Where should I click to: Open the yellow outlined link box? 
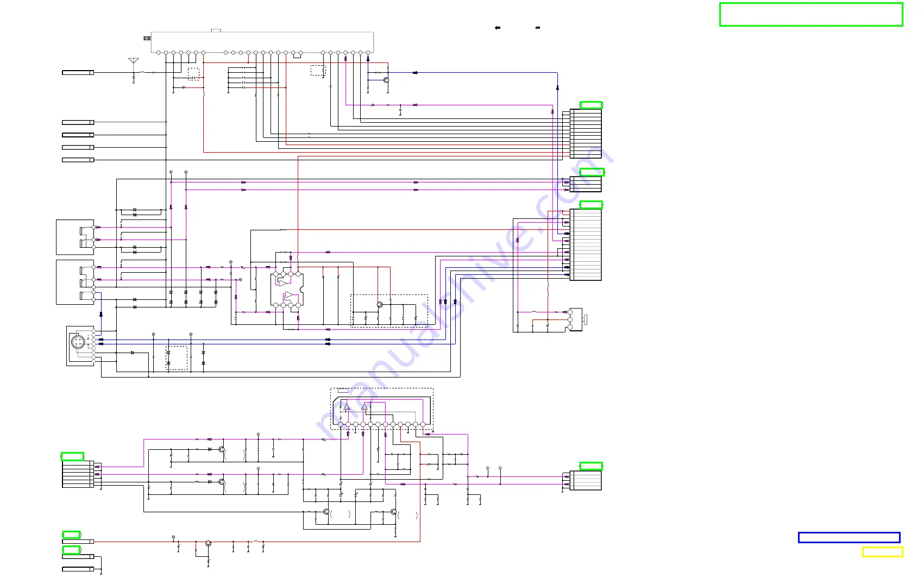click(x=882, y=552)
